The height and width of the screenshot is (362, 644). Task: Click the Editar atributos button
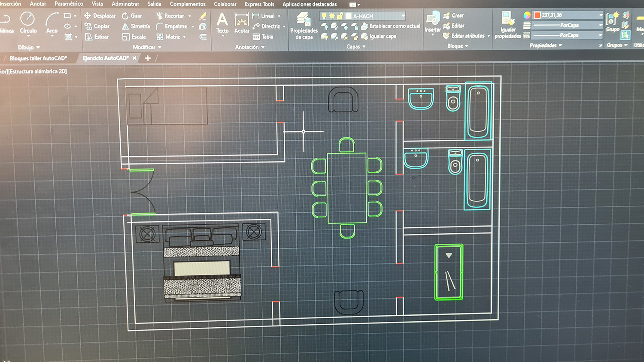click(x=467, y=36)
